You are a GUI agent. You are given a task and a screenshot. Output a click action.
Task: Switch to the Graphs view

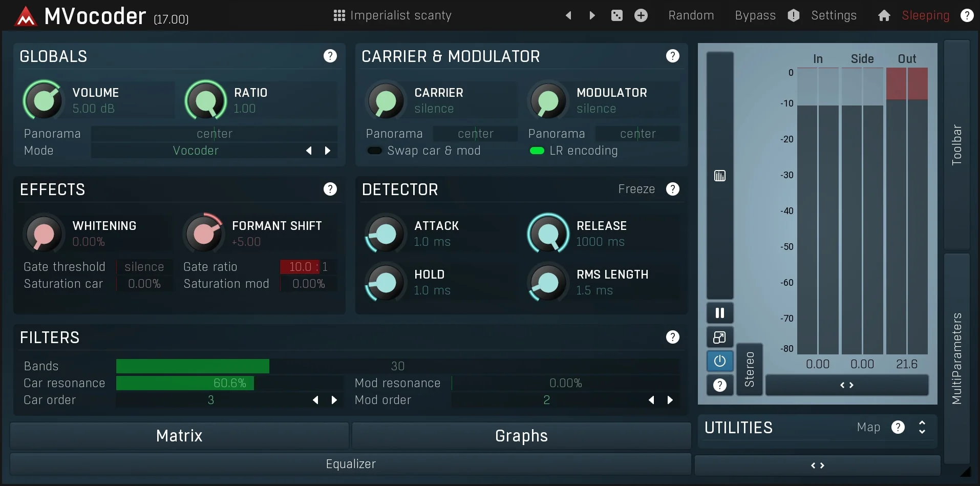520,435
